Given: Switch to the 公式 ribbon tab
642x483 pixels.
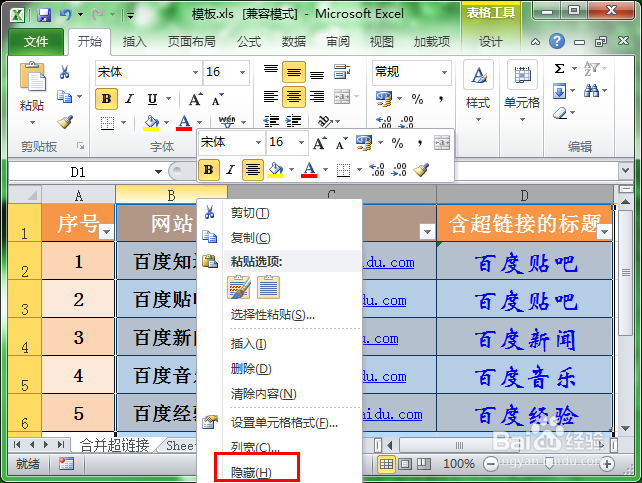Looking at the screenshot, I should (249, 41).
